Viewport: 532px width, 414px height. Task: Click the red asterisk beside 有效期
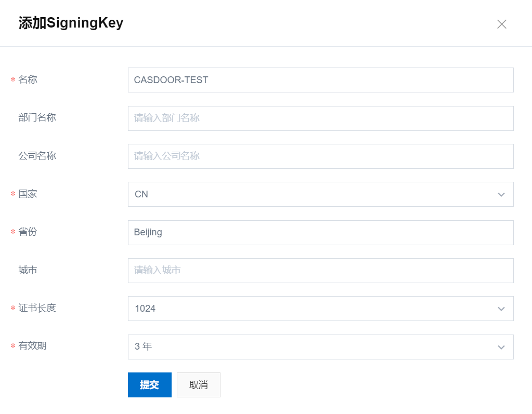pos(12,346)
